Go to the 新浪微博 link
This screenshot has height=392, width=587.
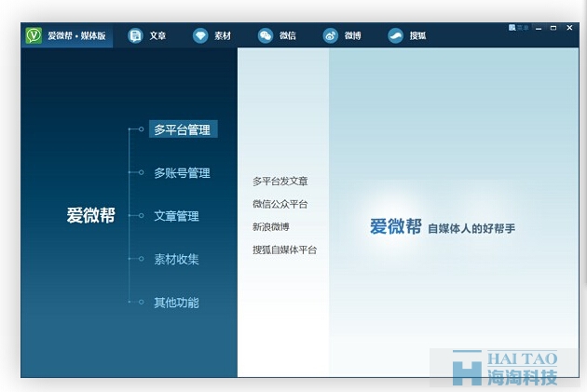270,226
